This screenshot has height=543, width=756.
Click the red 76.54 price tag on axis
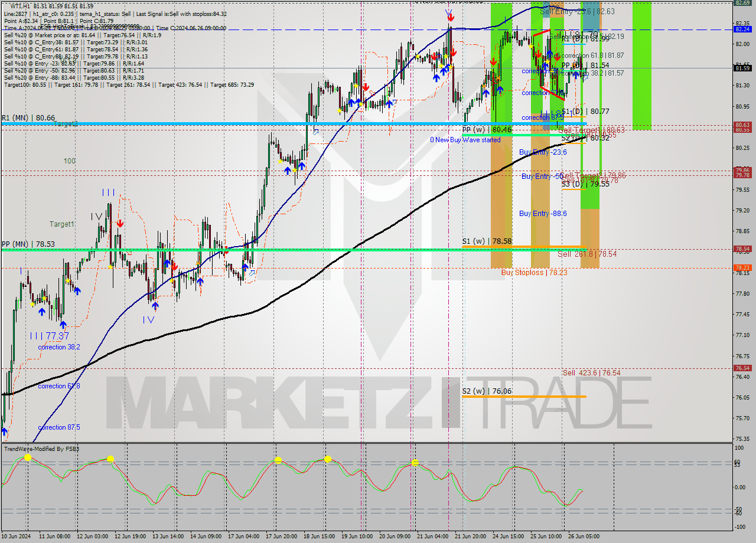(742, 368)
